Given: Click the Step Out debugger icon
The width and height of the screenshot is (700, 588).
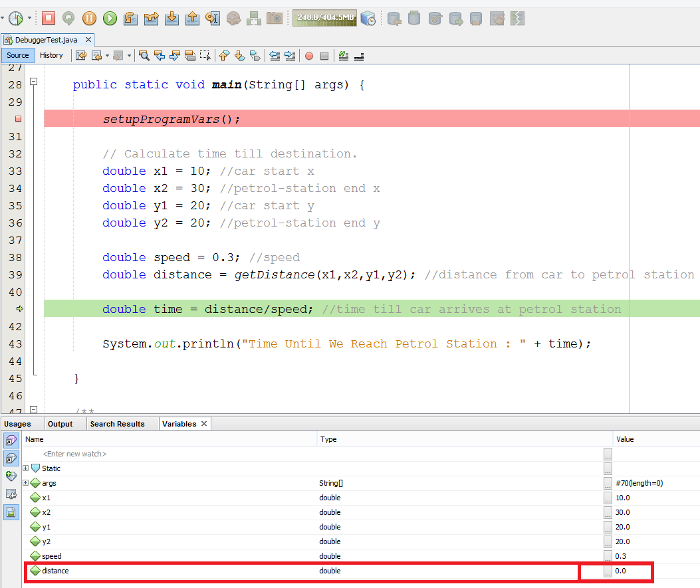Looking at the screenshot, I should point(192,19).
